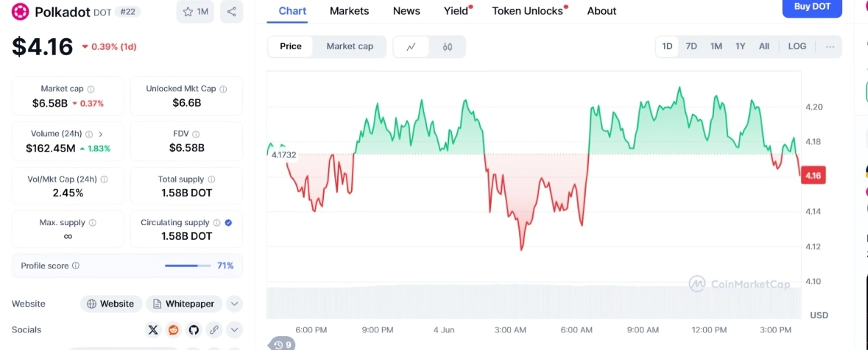Go to the Token Unlocks tab
This screenshot has height=350, width=868.
527,11
